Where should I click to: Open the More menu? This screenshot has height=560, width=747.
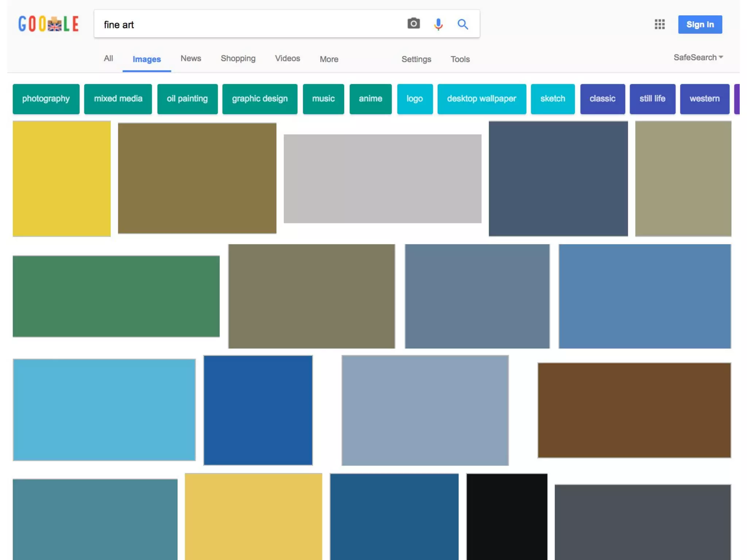click(x=329, y=59)
